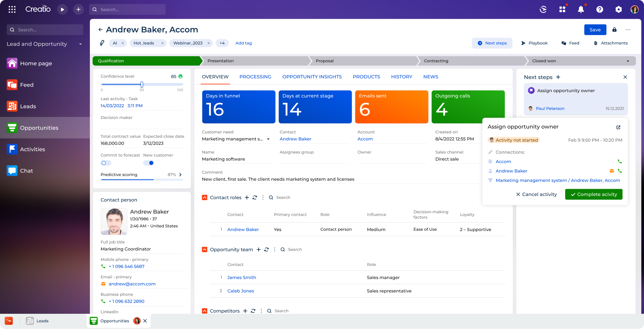Click the Complete activity button

(593, 194)
